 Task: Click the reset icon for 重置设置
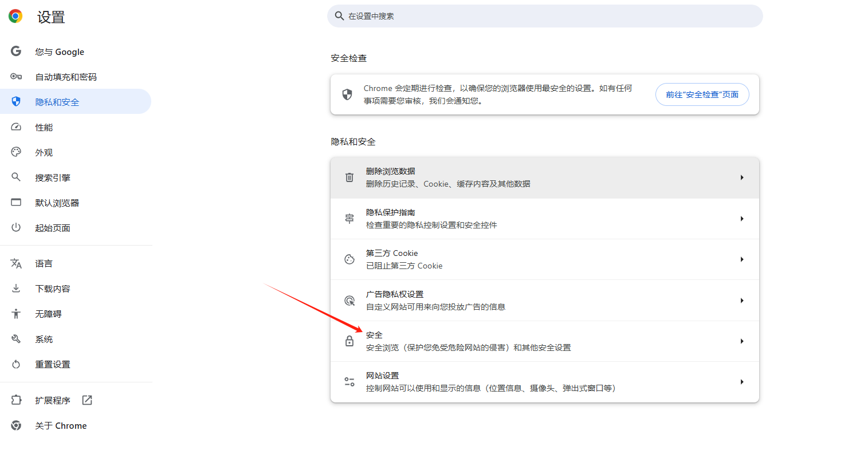coord(16,364)
